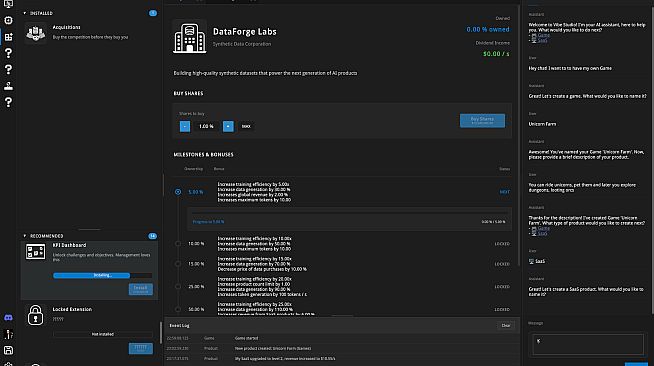Clear the Event Log
This screenshot has height=366, width=654.
[506, 326]
